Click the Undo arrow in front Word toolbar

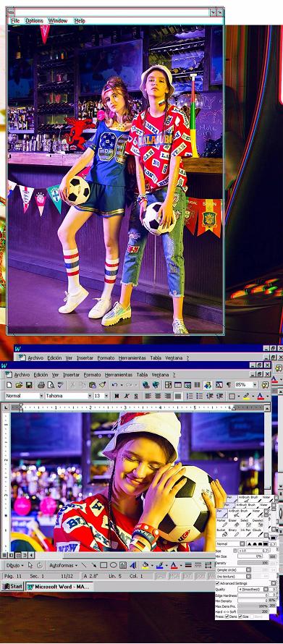114,385
